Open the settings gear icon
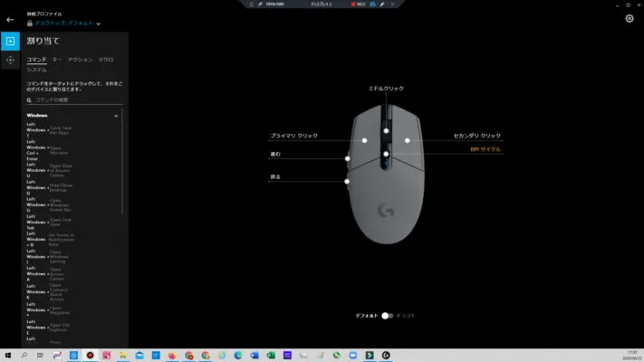 point(630,19)
